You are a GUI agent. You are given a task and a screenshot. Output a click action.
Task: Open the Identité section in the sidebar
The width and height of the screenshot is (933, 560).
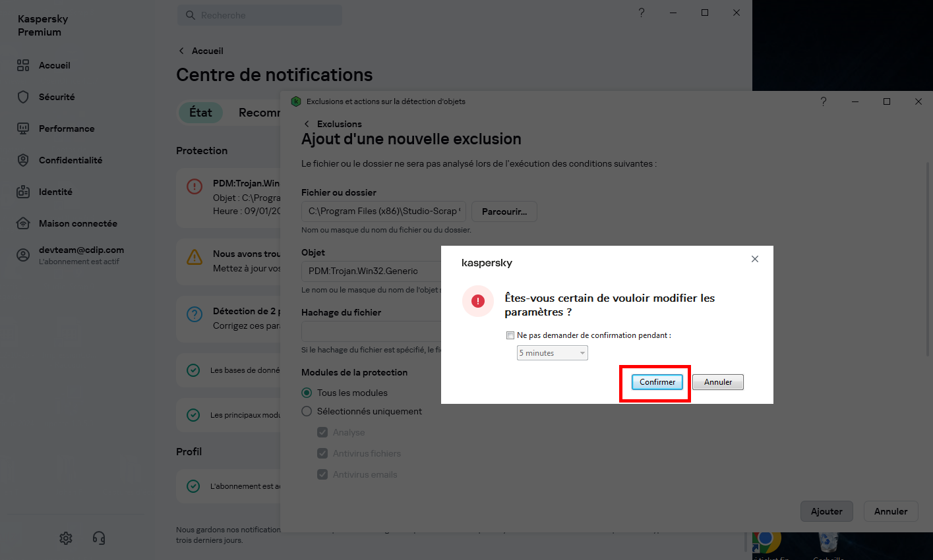[x=55, y=192]
